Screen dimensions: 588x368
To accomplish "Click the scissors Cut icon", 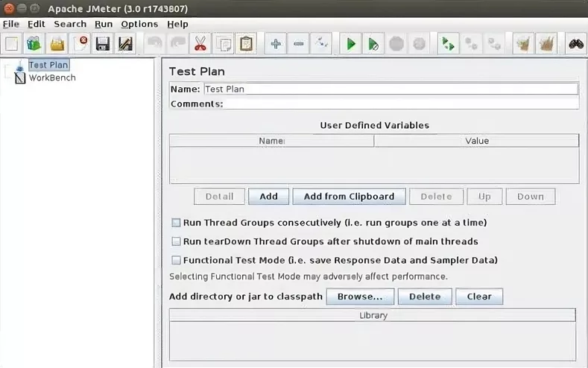I will (x=200, y=44).
